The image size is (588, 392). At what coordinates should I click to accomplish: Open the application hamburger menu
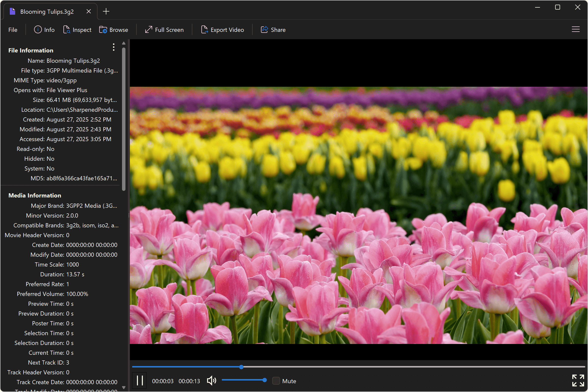576,29
